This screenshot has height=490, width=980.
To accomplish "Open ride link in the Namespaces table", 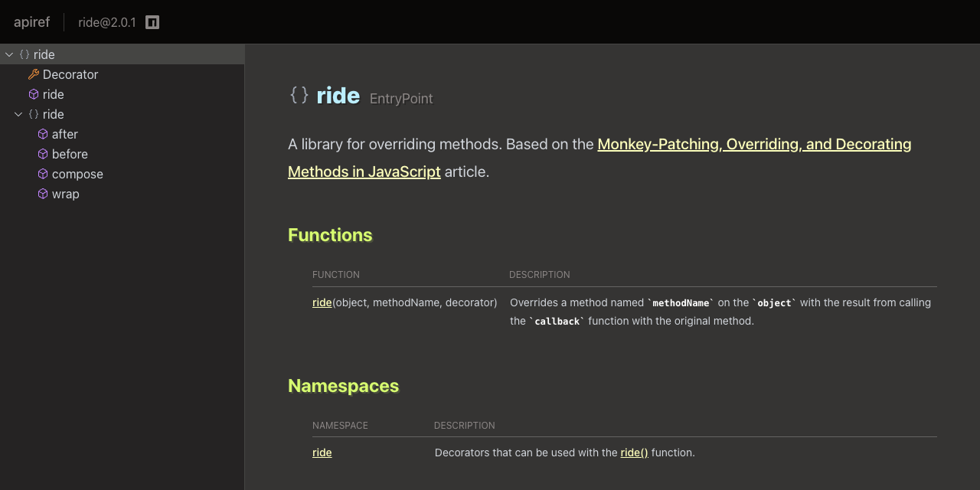I will pyautogui.click(x=322, y=452).
